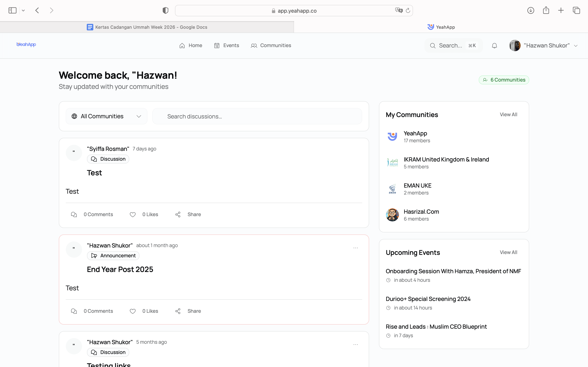
Task: Click View All next to My Communities
Action: (509, 114)
